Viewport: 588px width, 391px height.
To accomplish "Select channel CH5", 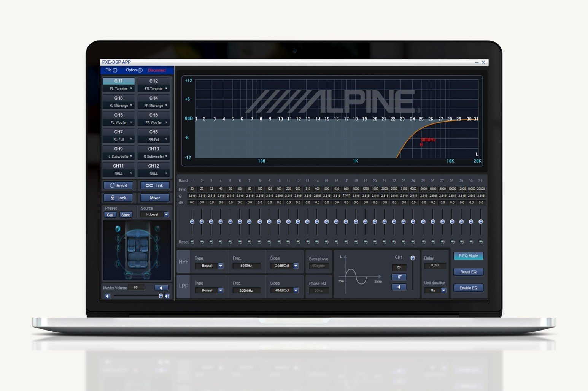I will click(118, 115).
